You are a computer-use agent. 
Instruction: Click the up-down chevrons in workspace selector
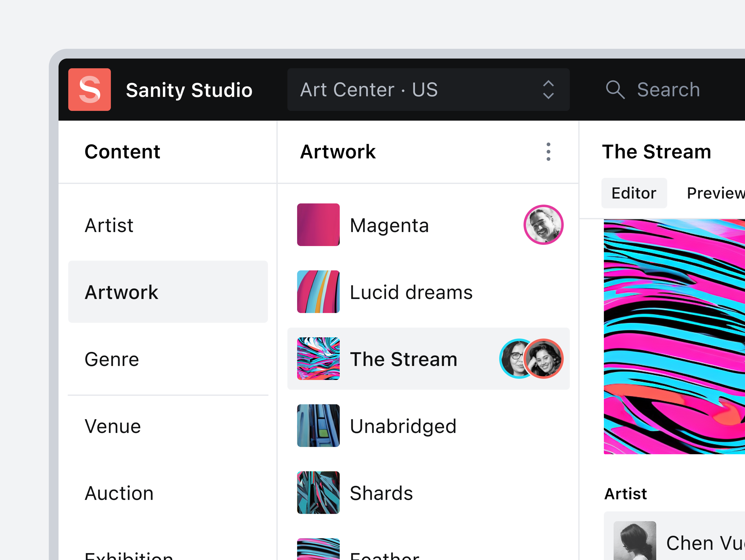[x=548, y=90]
